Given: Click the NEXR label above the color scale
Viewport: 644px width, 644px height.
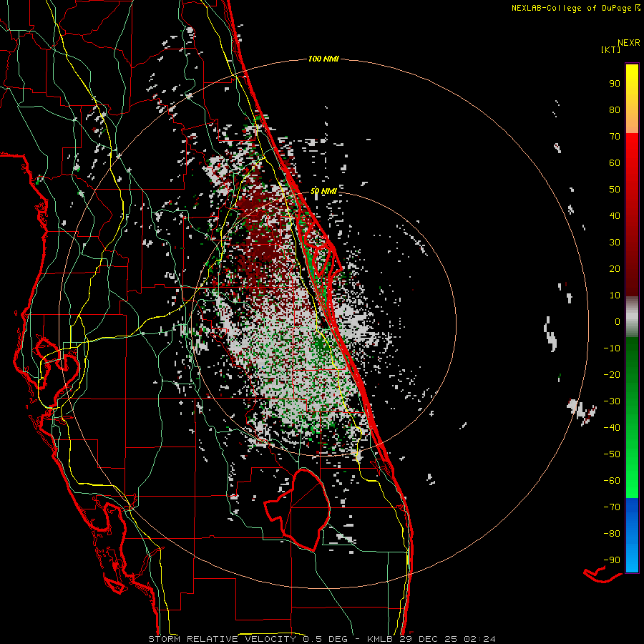Looking at the screenshot, I should (628, 43).
